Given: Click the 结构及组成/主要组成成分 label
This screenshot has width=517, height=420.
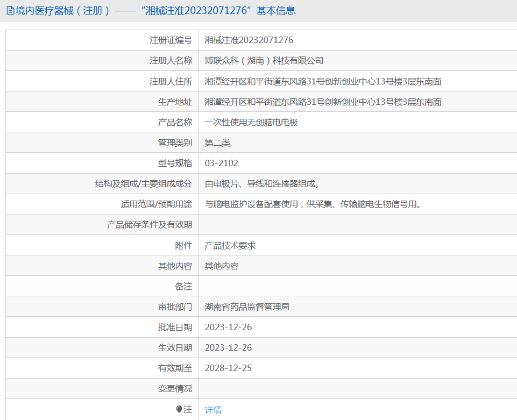Looking at the screenshot, I should click(144, 184).
